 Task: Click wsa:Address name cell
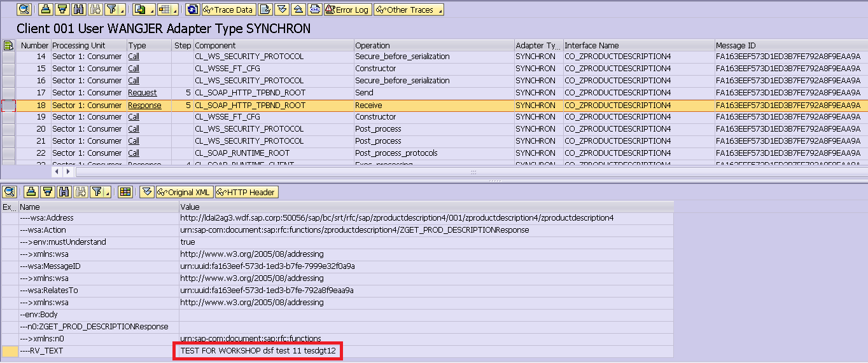pos(99,218)
